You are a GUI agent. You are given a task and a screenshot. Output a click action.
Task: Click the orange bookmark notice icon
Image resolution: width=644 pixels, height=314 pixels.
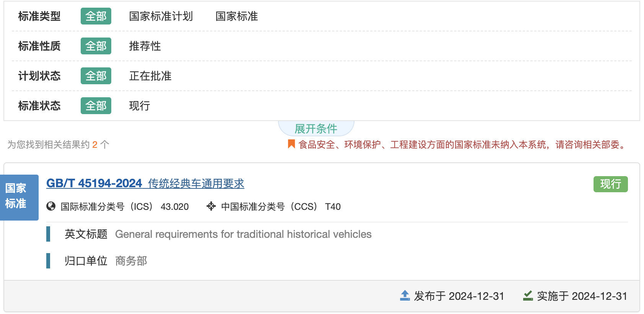click(x=291, y=144)
